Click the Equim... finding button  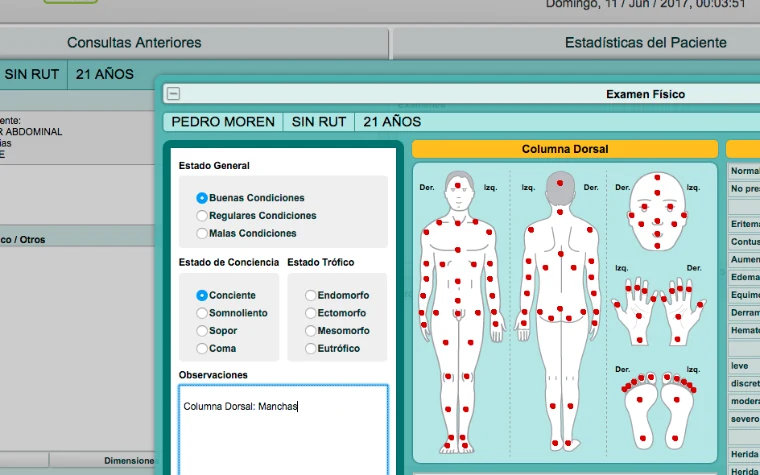744,295
